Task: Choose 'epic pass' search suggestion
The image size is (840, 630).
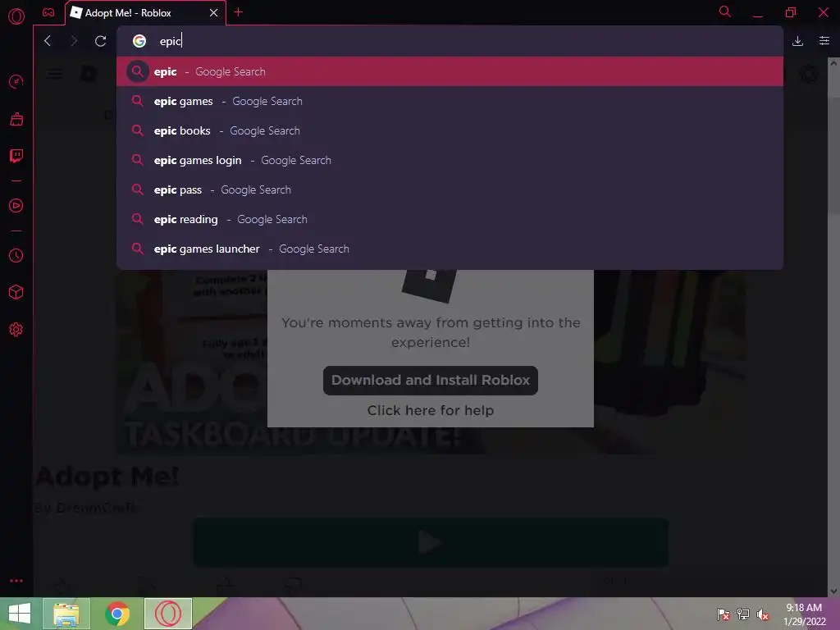Action: tap(450, 189)
